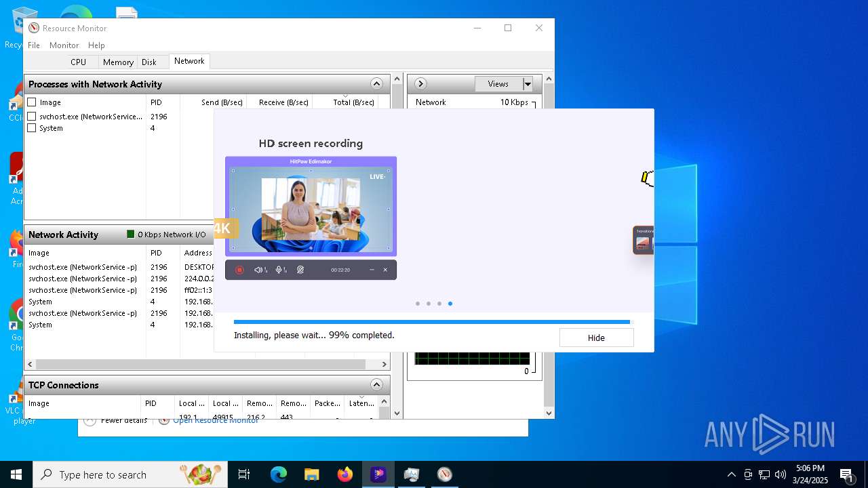The width and height of the screenshot is (868, 488).
Task: Select the 224.0.0.2 svchost.exe network row
Action: (121, 279)
